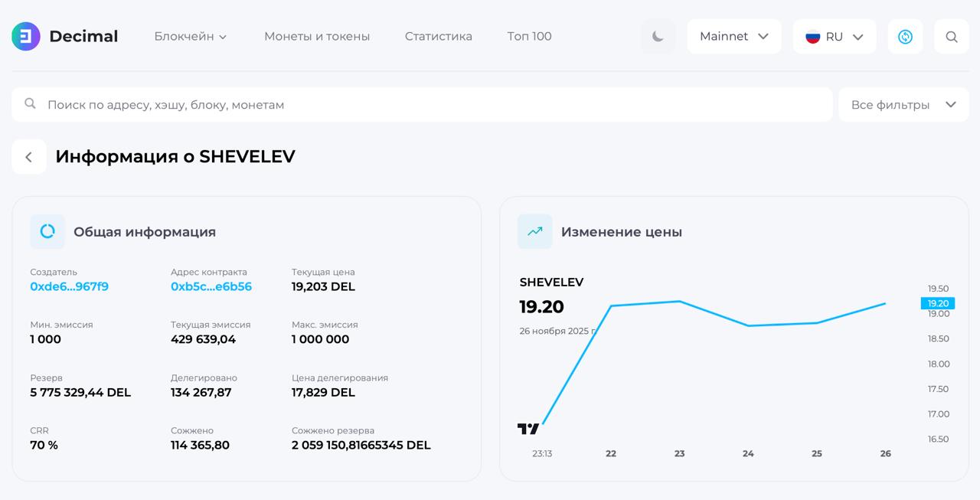Go back with the arrow button
This screenshot has height=500, width=980.
(29, 157)
